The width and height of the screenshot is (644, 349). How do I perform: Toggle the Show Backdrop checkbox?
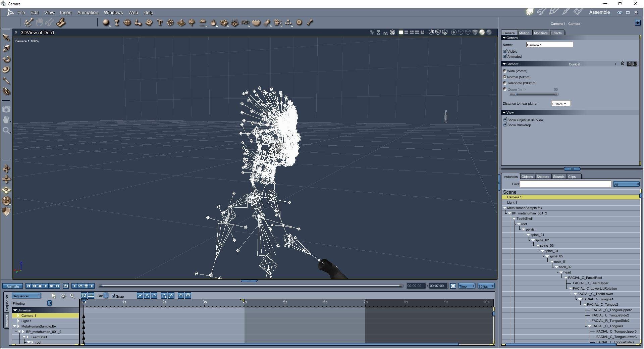pos(505,124)
